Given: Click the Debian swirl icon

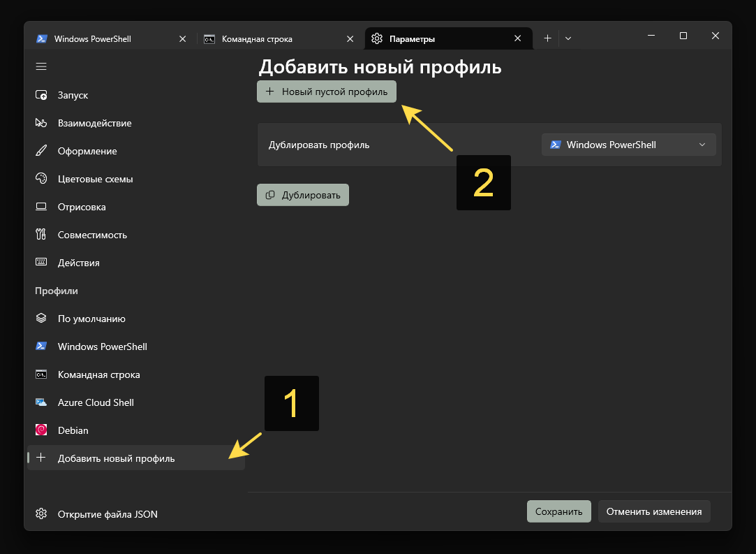Looking at the screenshot, I should point(41,430).
